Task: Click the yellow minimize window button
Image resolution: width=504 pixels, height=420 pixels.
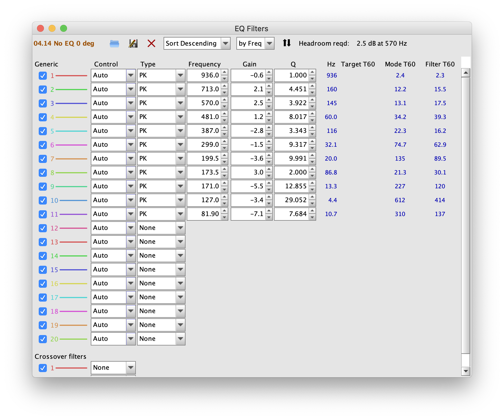Action: pyautogui.click(x=52, y=28)
